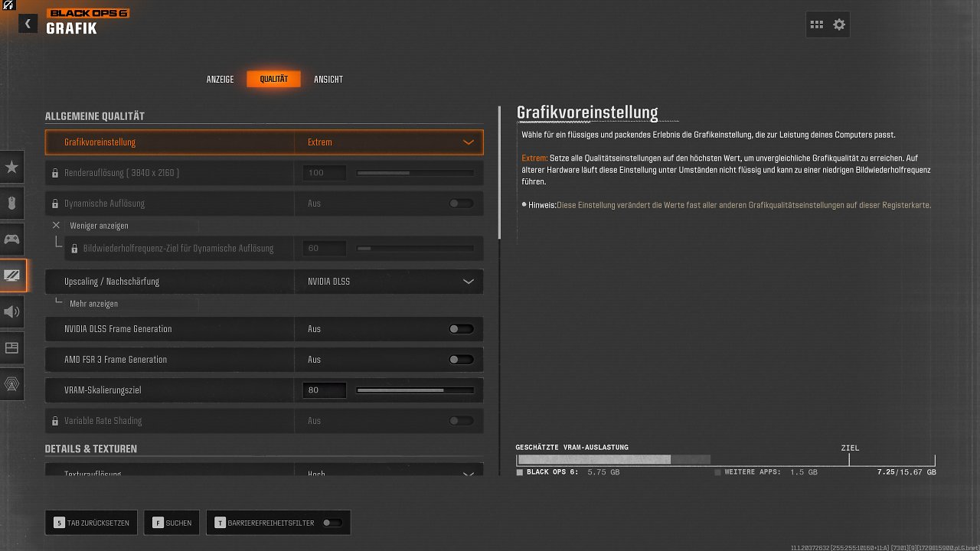Screen dimensions: 980x551
Task: Enable NVIDIA DLSS Frame Generation
Action: pyautogui.click(x=461, y=329)
